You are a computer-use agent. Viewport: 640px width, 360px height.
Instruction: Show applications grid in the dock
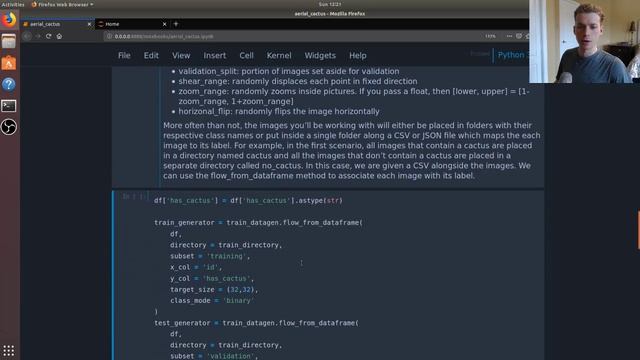click(x=9, y=350)
